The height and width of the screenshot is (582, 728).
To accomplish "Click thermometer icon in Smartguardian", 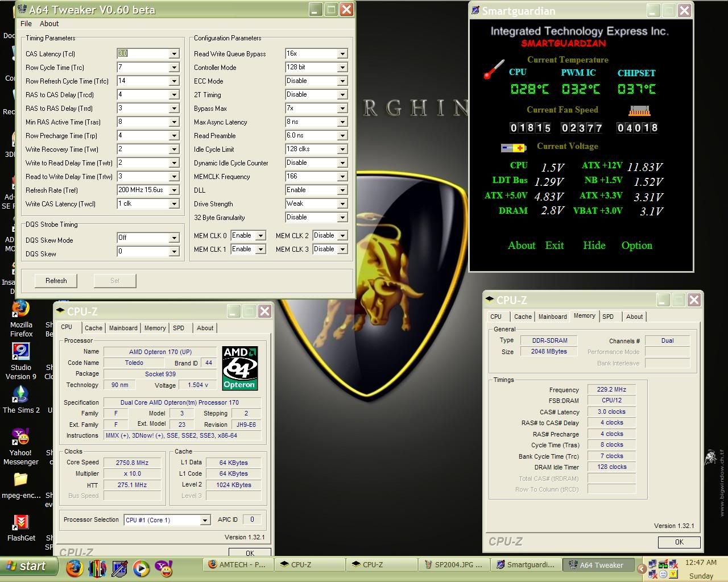I will [494, 69].
